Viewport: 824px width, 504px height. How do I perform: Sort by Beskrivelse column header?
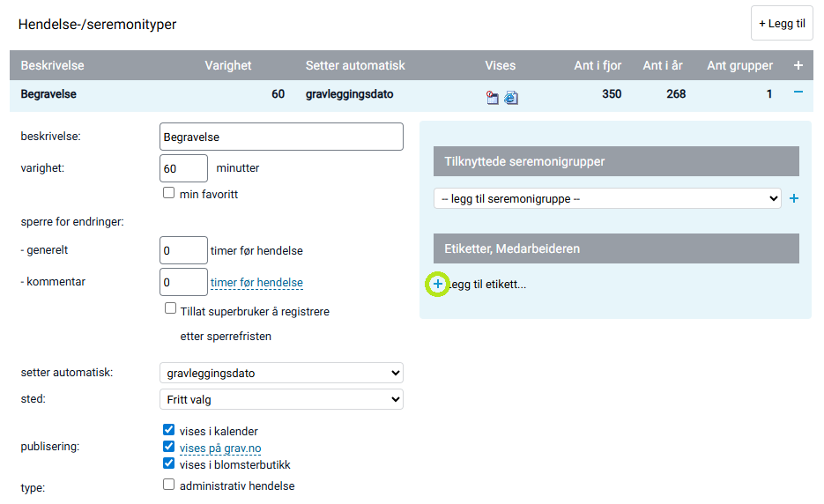(53, 65)
